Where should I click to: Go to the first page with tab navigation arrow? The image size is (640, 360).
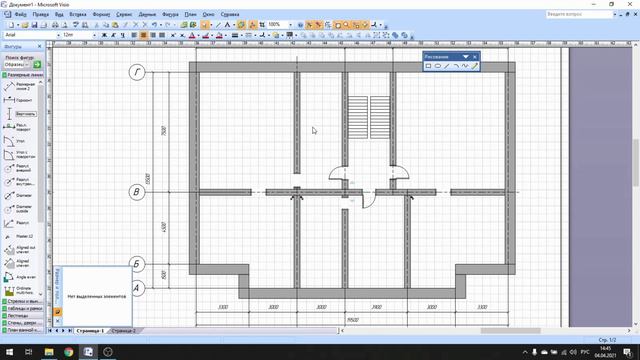[x=50, y=331]
